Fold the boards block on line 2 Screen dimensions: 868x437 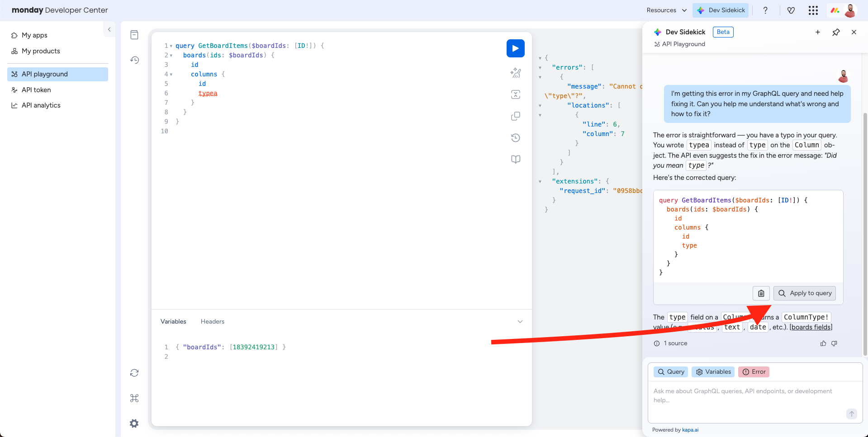click(171, 56)
